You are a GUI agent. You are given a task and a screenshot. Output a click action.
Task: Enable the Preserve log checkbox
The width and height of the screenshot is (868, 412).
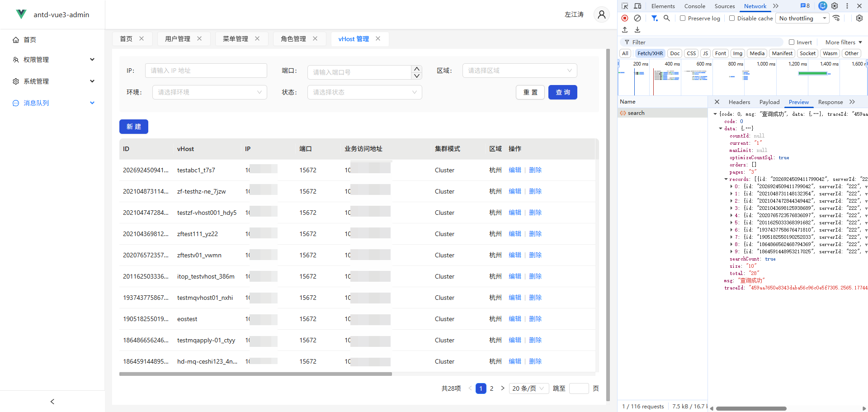click(683, 18)
